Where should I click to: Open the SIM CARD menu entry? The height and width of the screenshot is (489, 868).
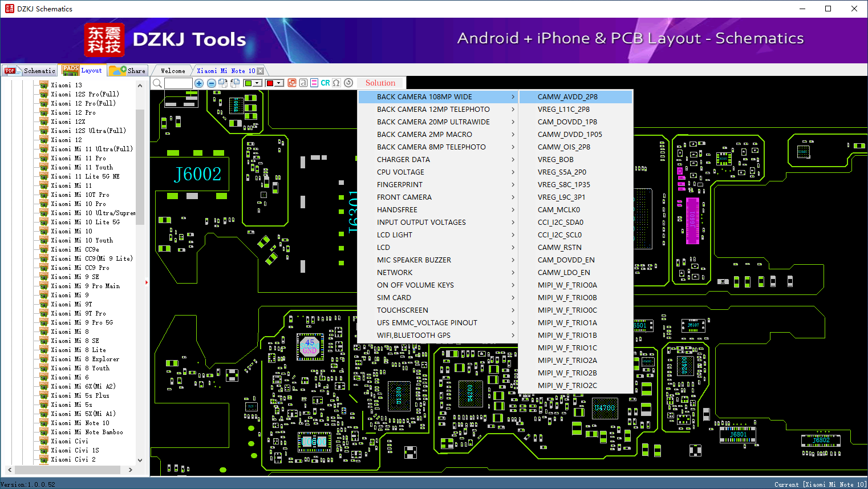click(x=438, y=298)
